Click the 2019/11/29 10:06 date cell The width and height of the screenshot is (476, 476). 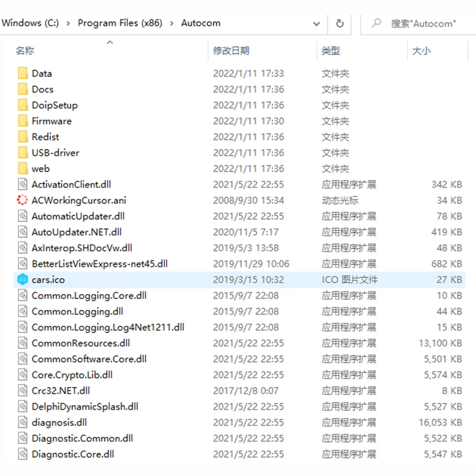pos(251,264)
